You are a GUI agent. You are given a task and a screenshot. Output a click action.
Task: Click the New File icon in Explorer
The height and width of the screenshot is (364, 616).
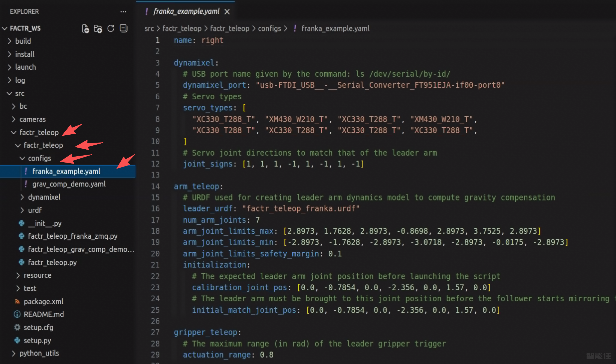[85, 29]
